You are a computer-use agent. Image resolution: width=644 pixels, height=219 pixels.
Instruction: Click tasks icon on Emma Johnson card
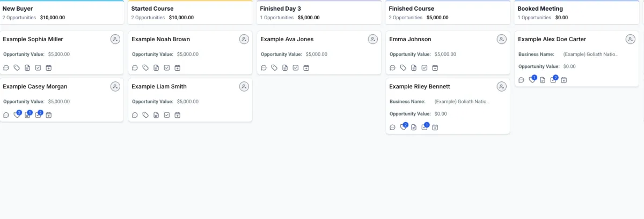(425, 68)
